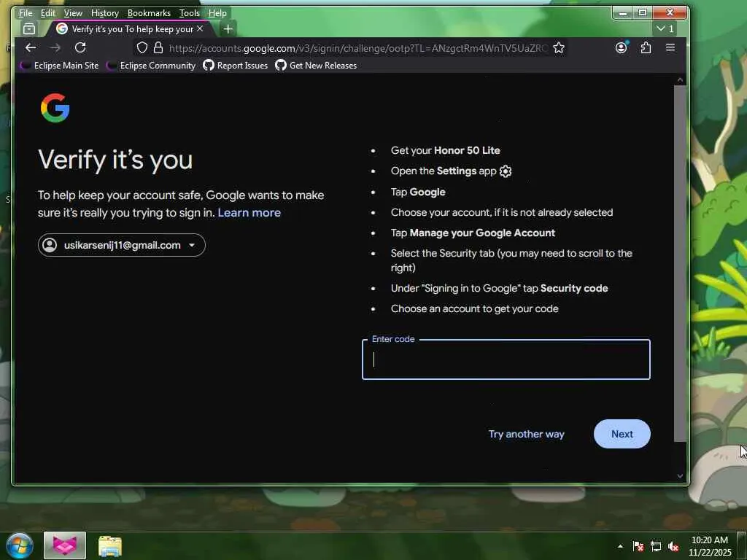Close the Verify it's you tab

[x=200, y=28]
